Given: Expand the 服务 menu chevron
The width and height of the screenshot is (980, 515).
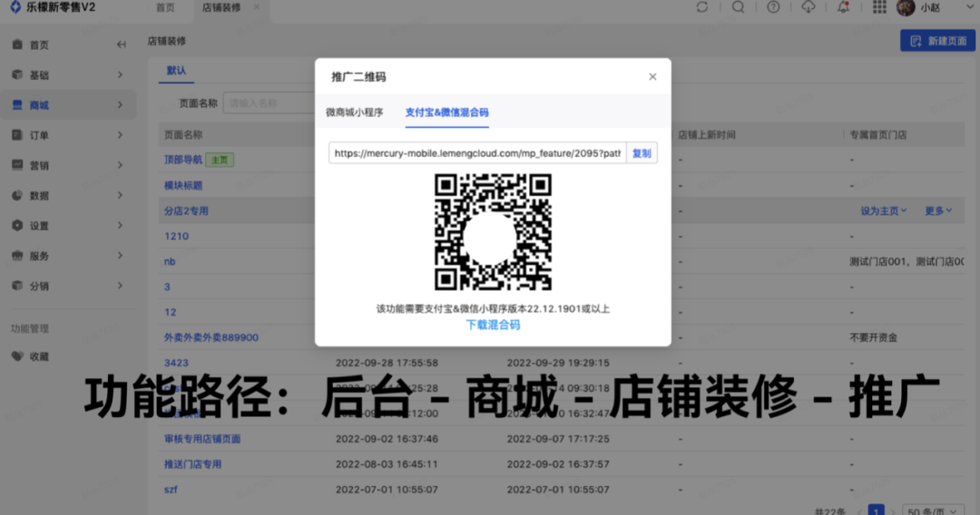Looking at the screenshot, I should [120, 256].
